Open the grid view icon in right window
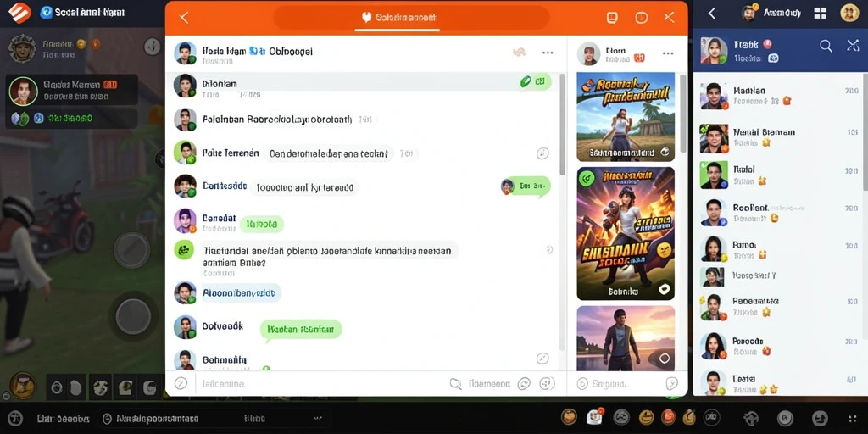The width and height of the screenshot is (868, 434). (821, 14)
